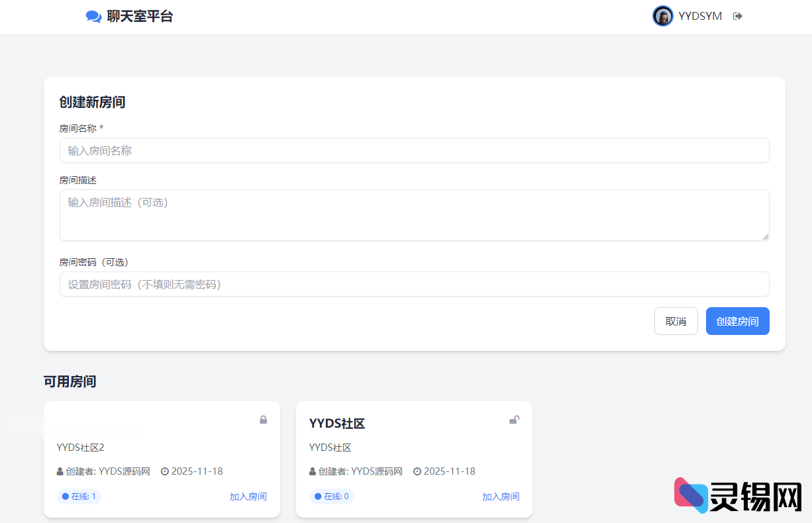Image resolution: width=812 pixels, height=523 pixels.
Task: Click the unlocked padlock icon on YYDS社区 card
Action: 514,420
